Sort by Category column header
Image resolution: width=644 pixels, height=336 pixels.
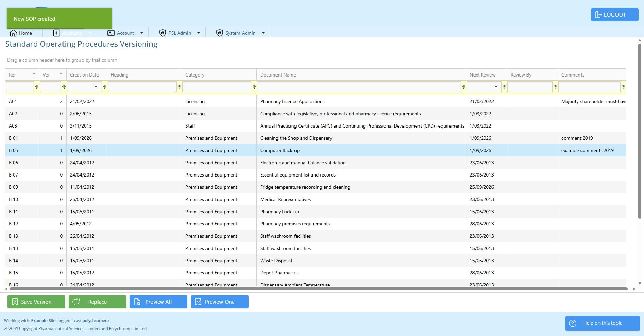219,75
